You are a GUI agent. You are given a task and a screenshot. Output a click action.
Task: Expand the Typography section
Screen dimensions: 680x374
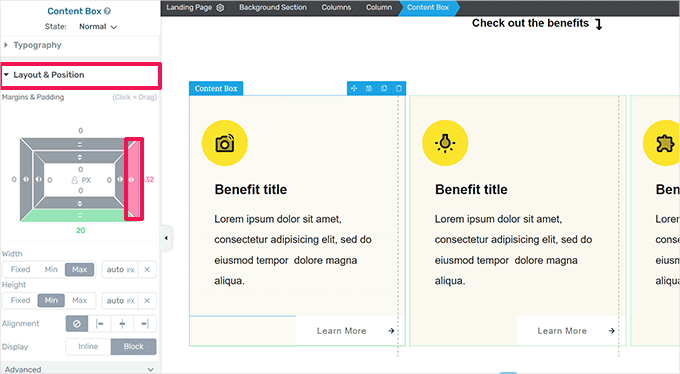pos(80,45)
